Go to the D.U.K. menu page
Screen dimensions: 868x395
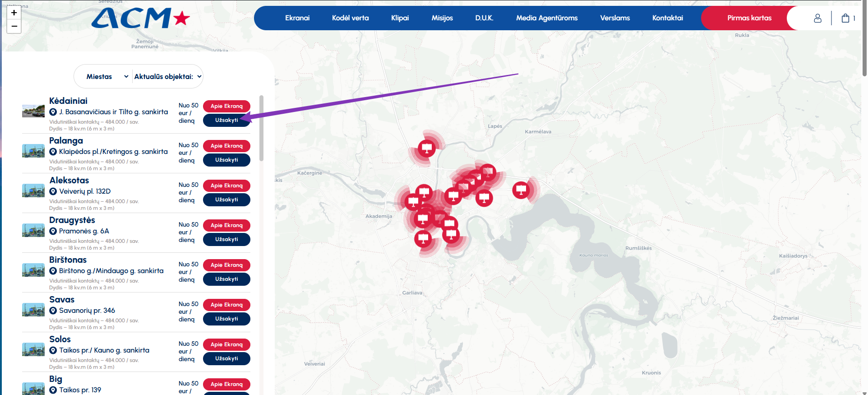click(x=484, y=18)
